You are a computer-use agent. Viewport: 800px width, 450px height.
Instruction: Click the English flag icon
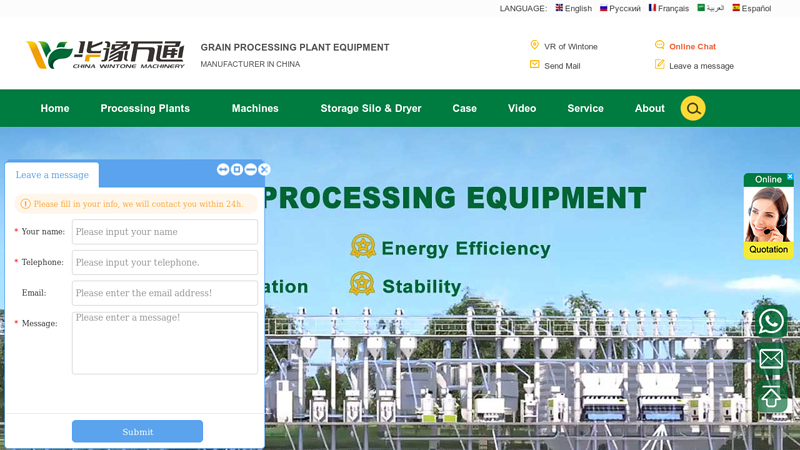(x=559, y=8)
